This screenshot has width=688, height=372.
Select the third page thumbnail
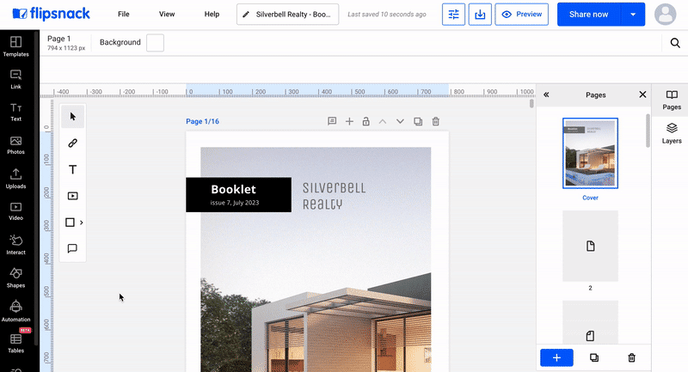(x=590, y=322)
